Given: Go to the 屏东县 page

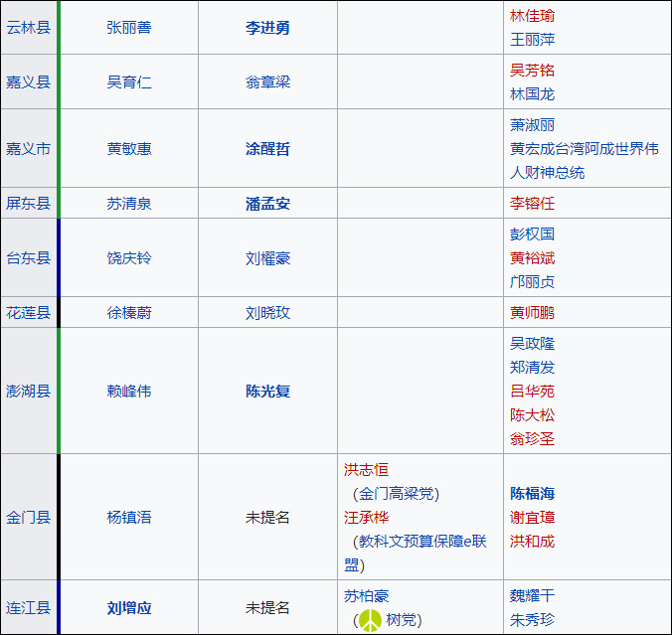Looking at the screenshot, I should click(x=28, y=203).
